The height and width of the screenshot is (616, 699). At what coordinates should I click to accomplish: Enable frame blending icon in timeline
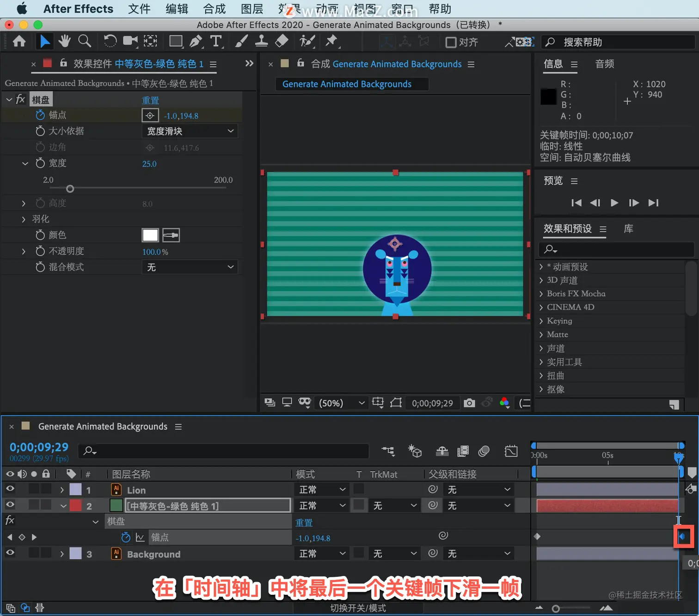[x=463, y=451]
